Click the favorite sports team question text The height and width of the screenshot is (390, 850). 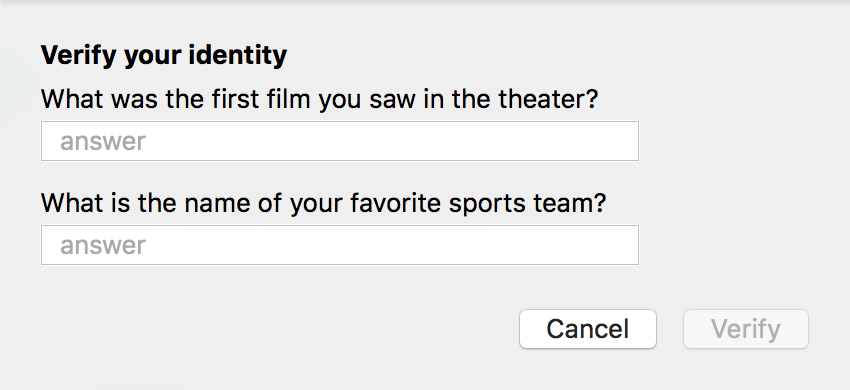point(323,203)
